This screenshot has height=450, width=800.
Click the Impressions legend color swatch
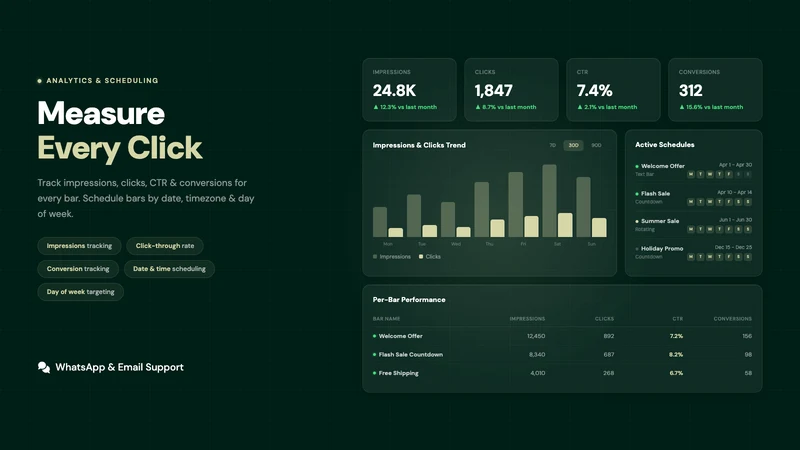point(375,257)
